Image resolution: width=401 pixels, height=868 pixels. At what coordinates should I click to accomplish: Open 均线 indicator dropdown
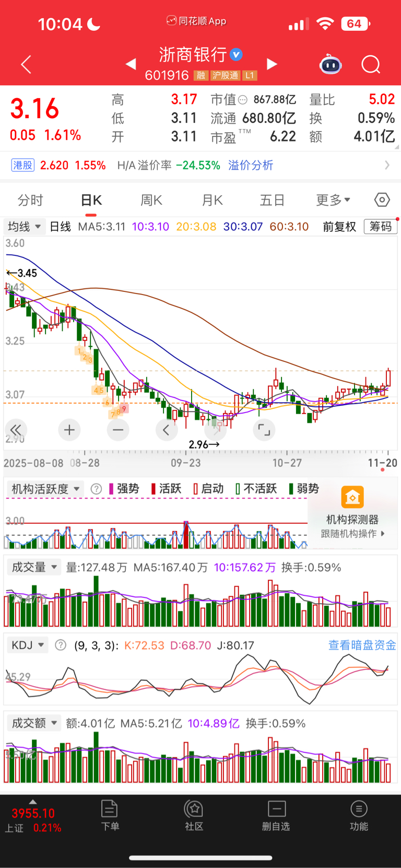coord(23,227)
